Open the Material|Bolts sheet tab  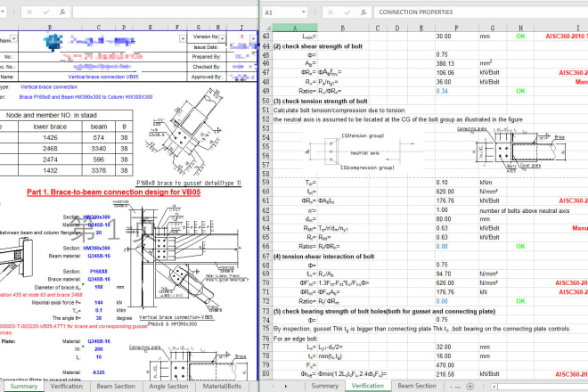(222, 387)
